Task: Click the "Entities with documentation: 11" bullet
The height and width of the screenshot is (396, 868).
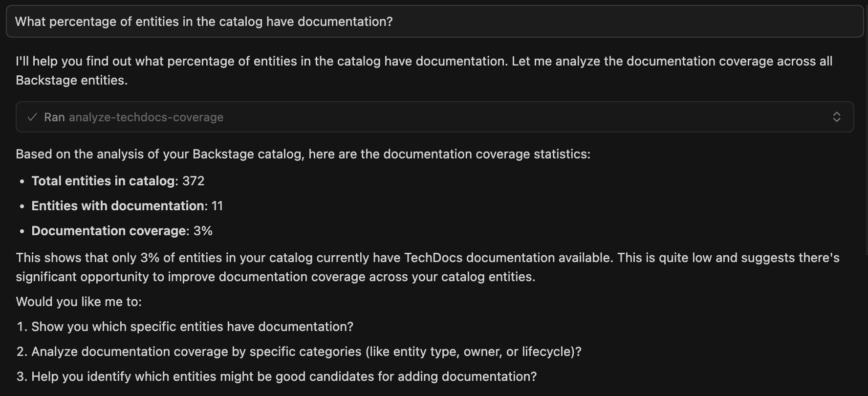Action: coord(127,205)
